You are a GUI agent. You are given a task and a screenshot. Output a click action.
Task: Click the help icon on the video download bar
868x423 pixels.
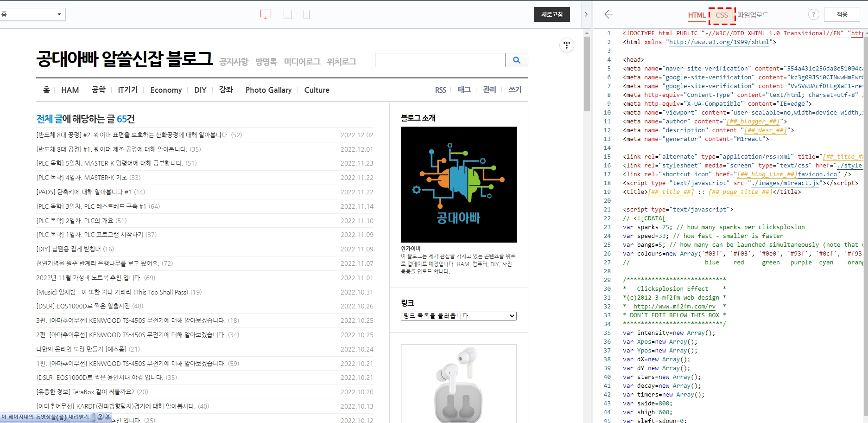[100, 417]
